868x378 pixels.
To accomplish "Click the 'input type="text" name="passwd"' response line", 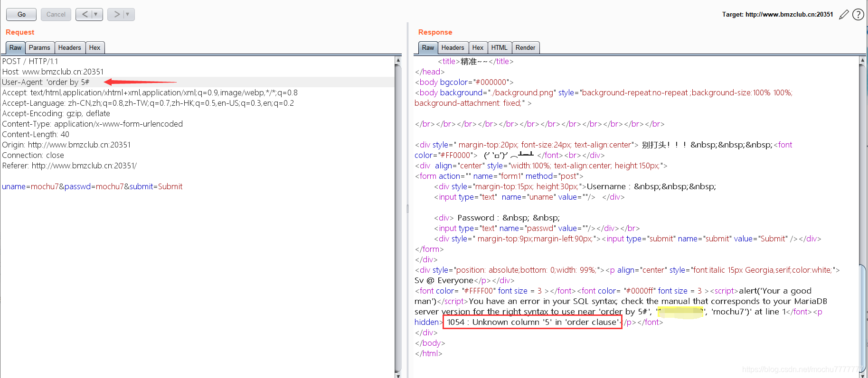I will pos(537,229).
